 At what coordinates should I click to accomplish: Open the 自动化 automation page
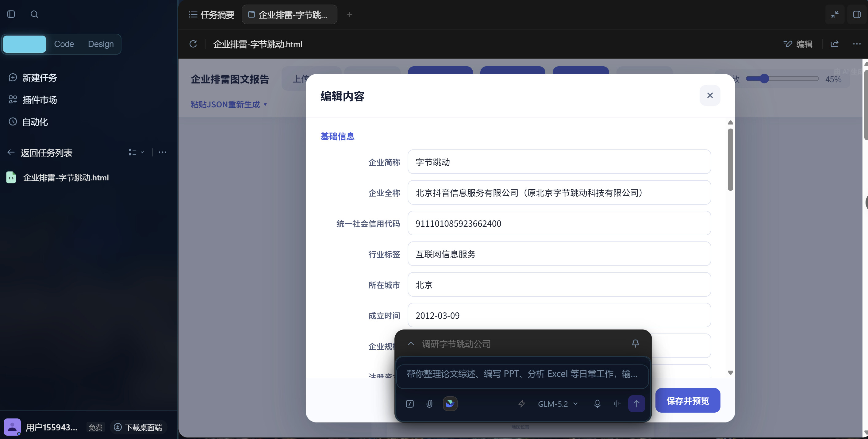coord(28,121)
